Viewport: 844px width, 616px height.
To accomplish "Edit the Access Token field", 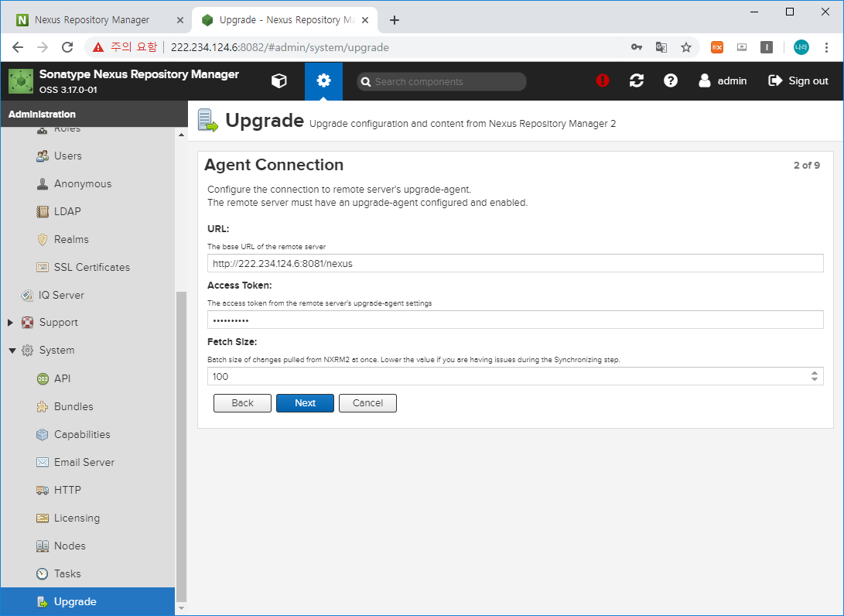I will [515, 320].
